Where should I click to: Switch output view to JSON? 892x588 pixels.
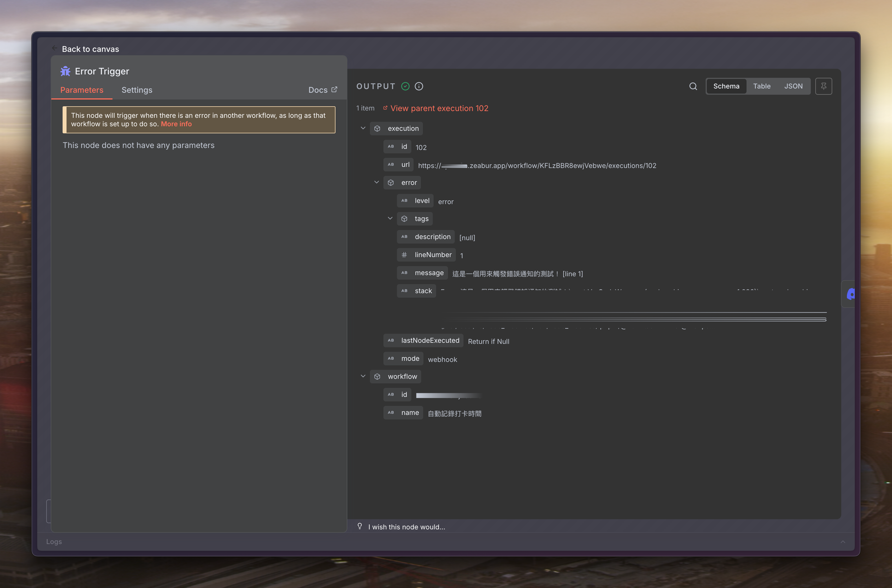pos(793,86)
